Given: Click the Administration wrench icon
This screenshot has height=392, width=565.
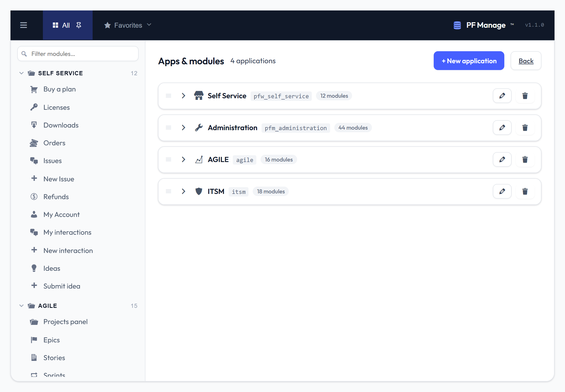Looking at the screenshot, I should pos(199,128).
